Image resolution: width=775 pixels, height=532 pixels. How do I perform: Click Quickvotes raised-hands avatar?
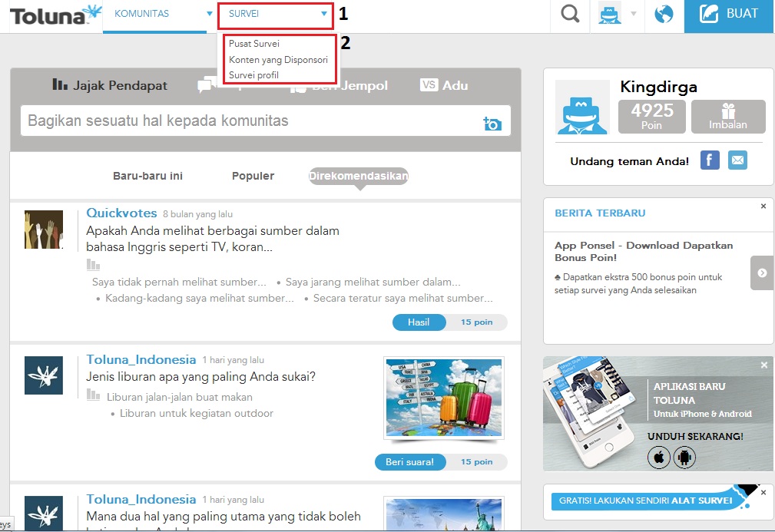click(x=44, y=230)
